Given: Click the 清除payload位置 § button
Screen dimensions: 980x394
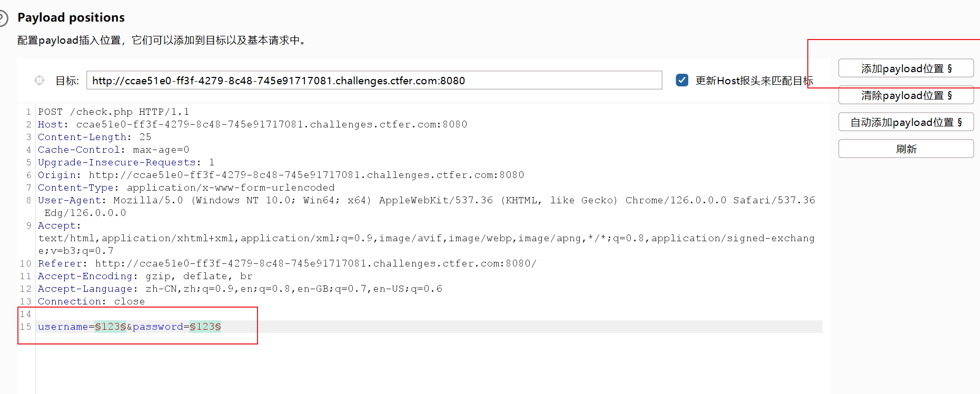Looking at the screenshot, I should [x=906, y=95].
